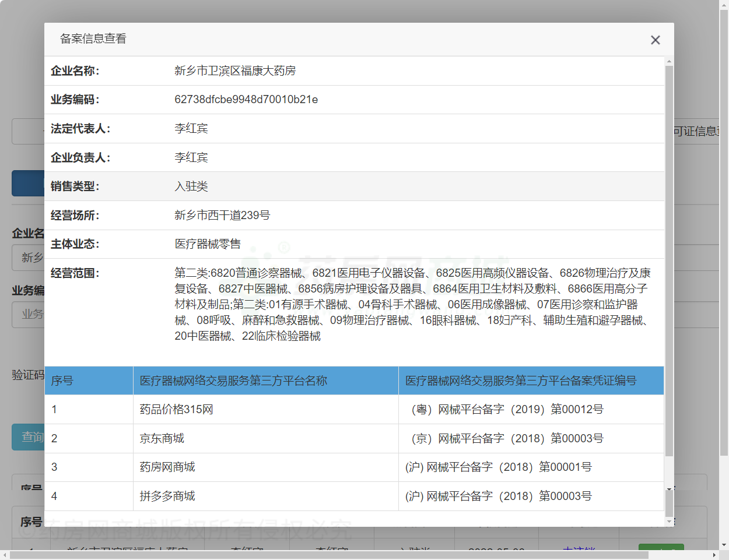Select the 拼多多商城 platform row

(167, 496)
